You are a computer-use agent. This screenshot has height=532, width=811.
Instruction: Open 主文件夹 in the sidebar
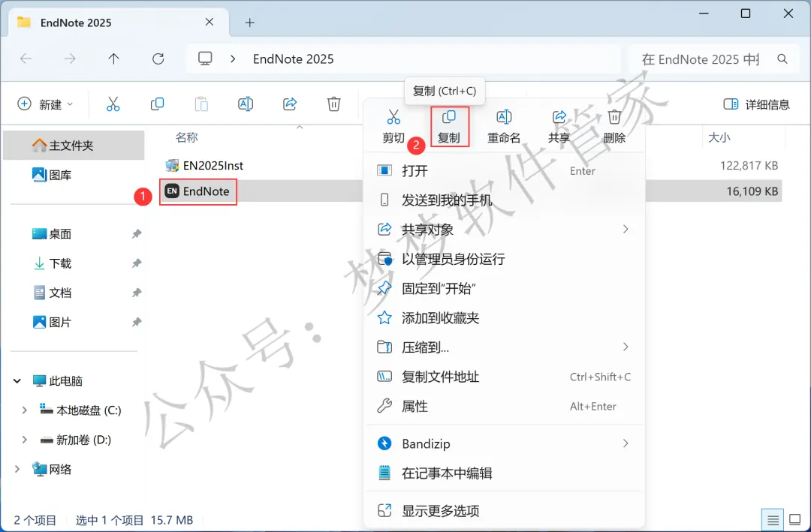tap(74, 146)
